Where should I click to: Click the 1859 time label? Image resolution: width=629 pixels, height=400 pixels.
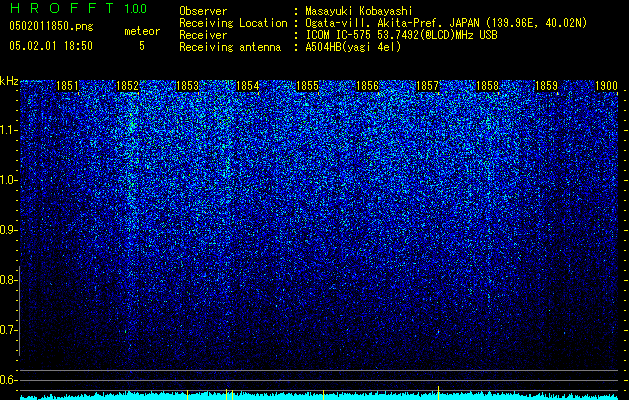[546, 86]
